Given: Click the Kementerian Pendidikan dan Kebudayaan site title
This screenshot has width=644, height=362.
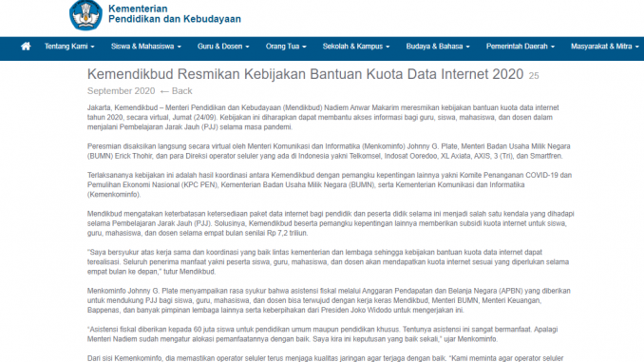Looking at the screenshot, I should click(x=175, y=13).
